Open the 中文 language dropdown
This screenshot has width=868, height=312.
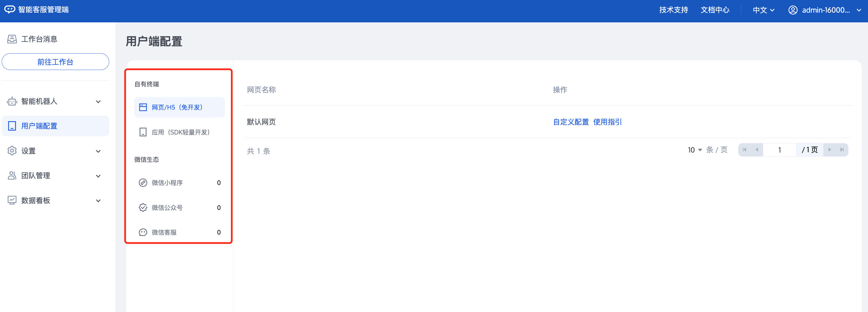pyautogui.click(x=763, y=10)
